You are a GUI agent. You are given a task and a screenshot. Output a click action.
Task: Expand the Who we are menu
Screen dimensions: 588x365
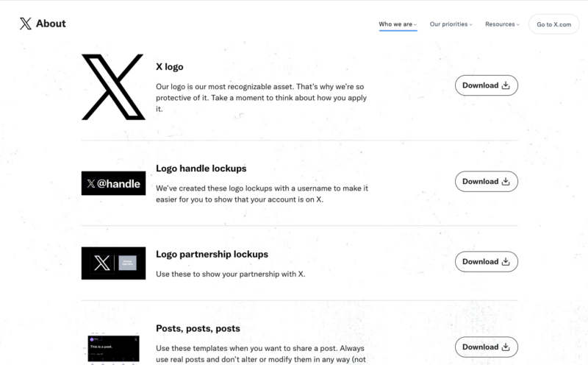pyautogui.click(x=398, y=24)
